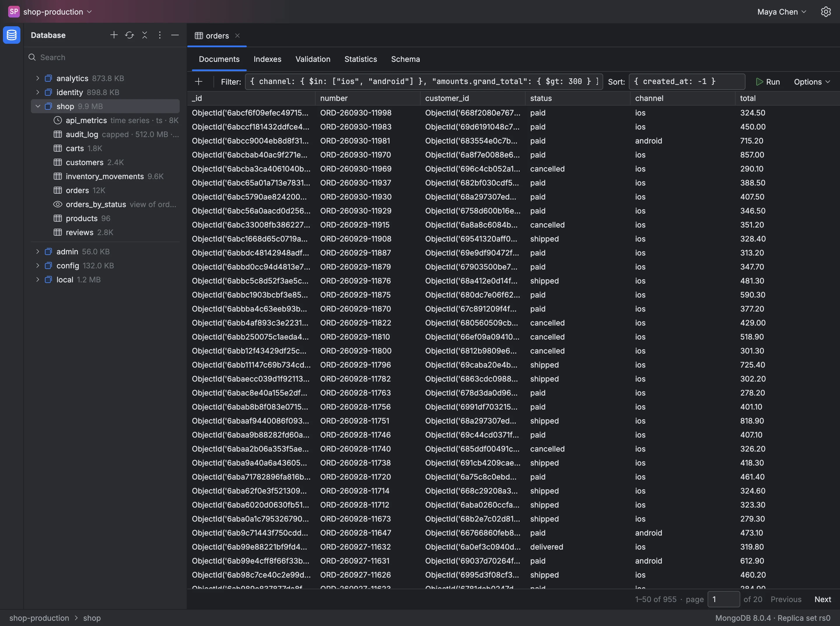840x626 pixels.
Task: Open the products collection
Action: 105,218
